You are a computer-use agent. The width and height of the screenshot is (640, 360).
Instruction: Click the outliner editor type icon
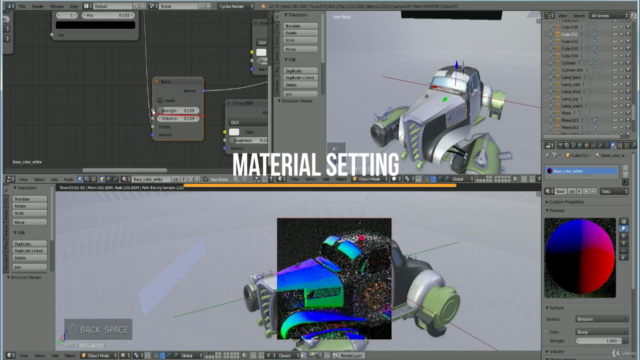tap(549, 16)
